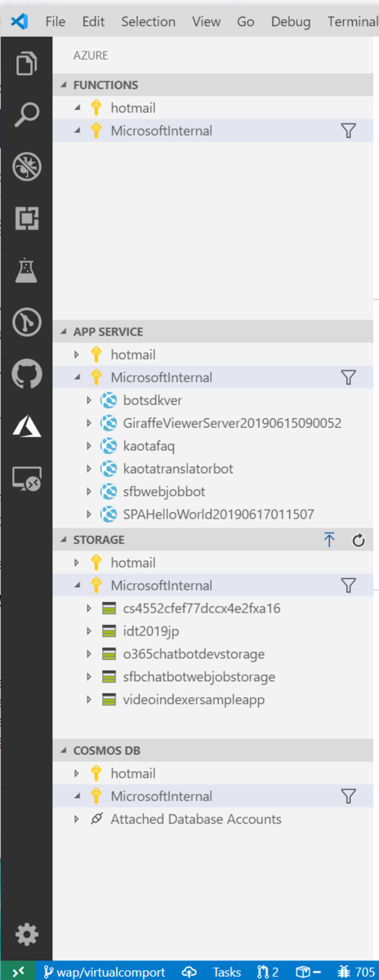Image resolution: width=379 pixels, height=980 pixels.
Task: Open the Remote Explorer monitor icon
Action: pos(26,479)
